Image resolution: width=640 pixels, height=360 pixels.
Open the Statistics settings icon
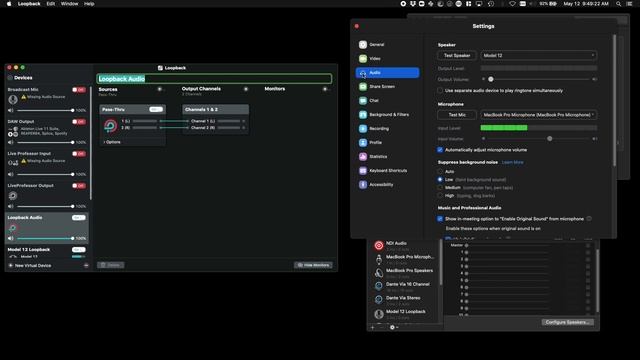pyautogui.click(x=363, y=156)
